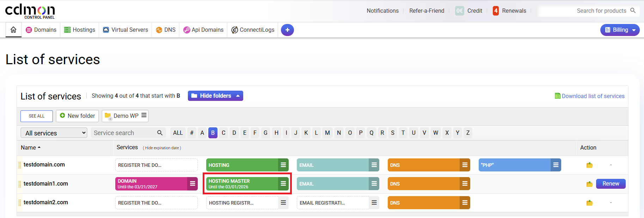Expand the All services dropdown
Screen dimensions: 644x218
click(54, 133)
